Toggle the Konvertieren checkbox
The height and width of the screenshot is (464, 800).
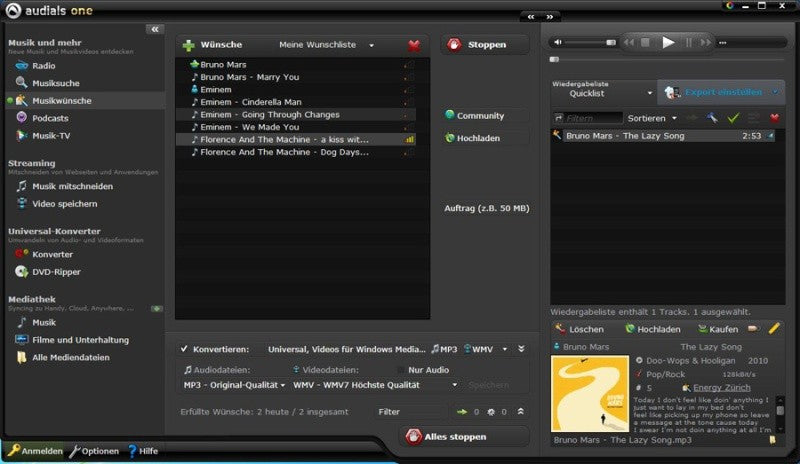tap(184, 349)
